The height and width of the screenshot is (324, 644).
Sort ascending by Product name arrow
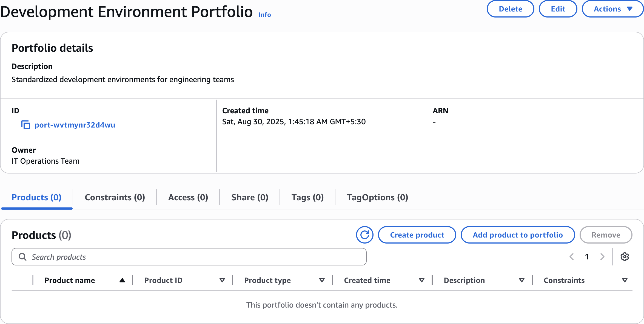pyautogui.click(x=122, y=280)
